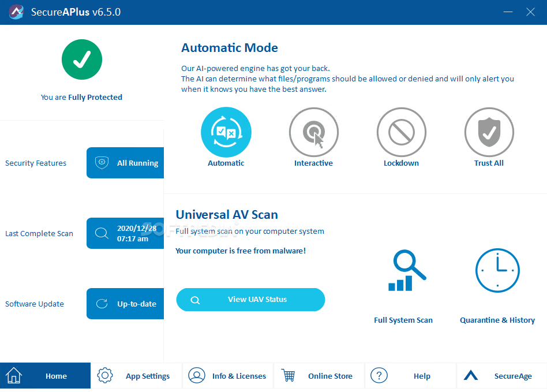The width and height of the screenshot is (547, 392).
Task: Click the SecureAPlus logo in title bar
Action: click(x=16, y=12)
